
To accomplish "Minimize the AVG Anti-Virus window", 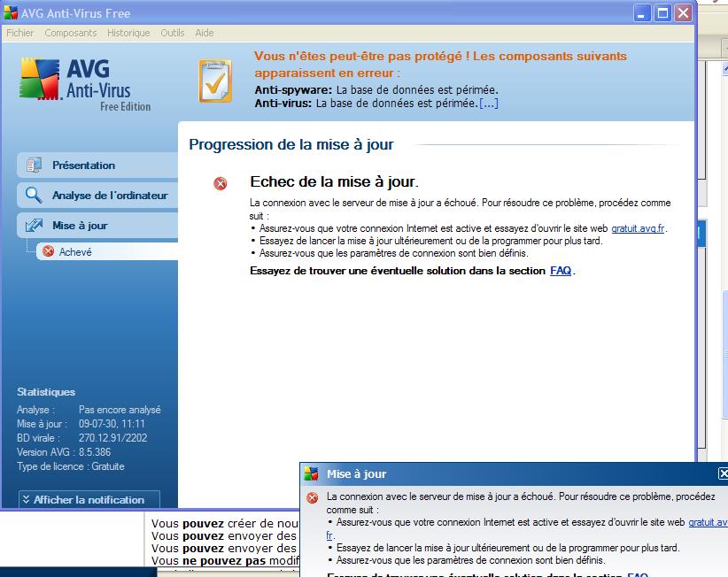I will (x=641, y=13).
